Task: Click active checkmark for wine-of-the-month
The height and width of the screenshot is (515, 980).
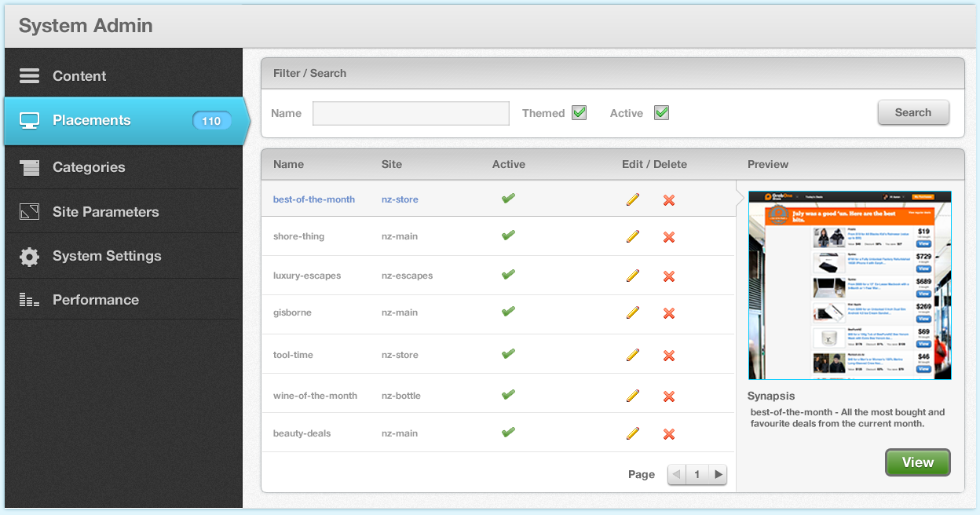Action: (x=508, y=395)
